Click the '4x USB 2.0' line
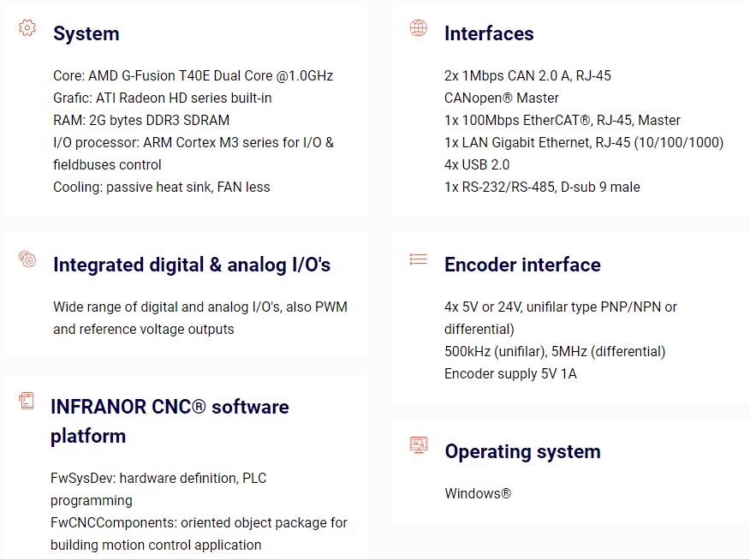 coord(477,165)
